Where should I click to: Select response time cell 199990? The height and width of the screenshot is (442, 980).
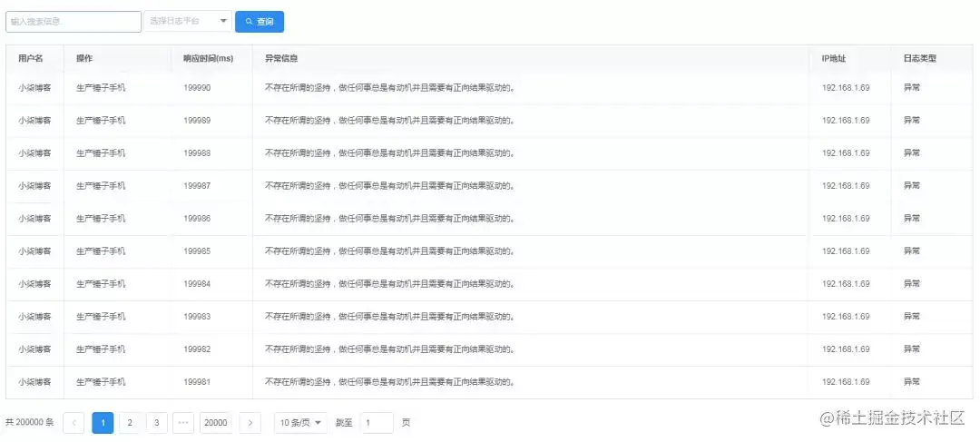[197, 87]
